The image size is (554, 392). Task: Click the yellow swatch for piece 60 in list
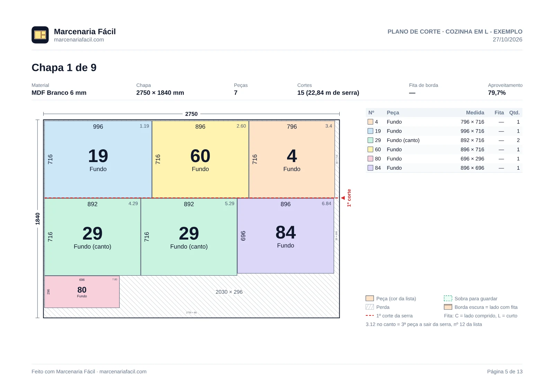click(x=370, y=149)
